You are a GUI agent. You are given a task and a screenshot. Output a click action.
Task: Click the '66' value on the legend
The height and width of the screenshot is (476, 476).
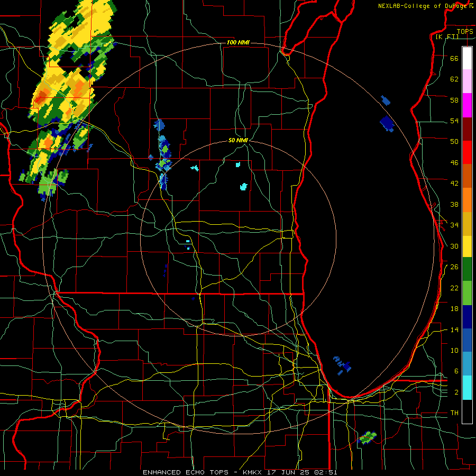[454, 58]
